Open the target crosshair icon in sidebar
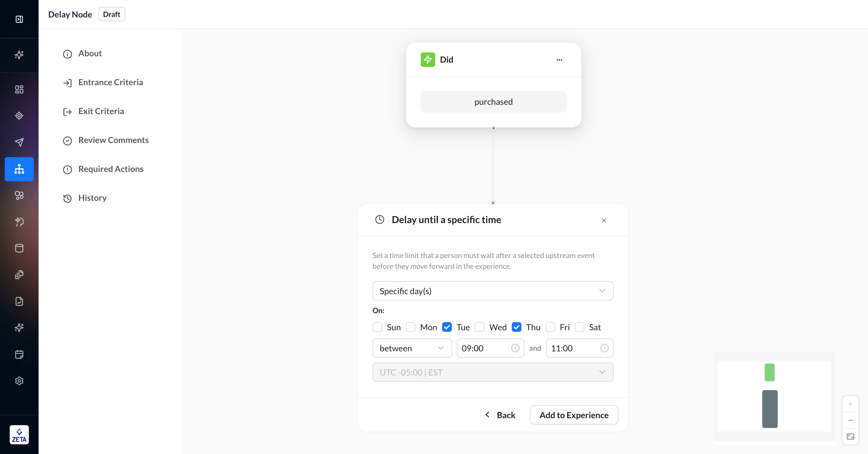 point(19,116)
